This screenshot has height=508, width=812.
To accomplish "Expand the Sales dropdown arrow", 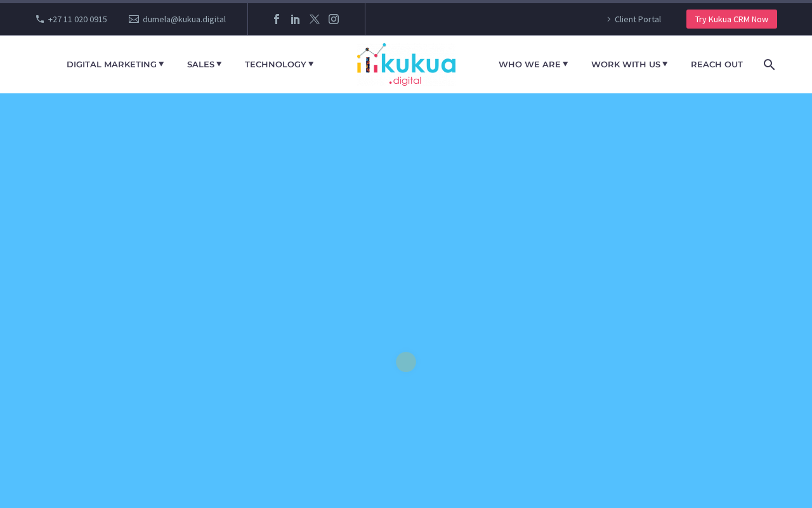I will [x=219, y=63].
